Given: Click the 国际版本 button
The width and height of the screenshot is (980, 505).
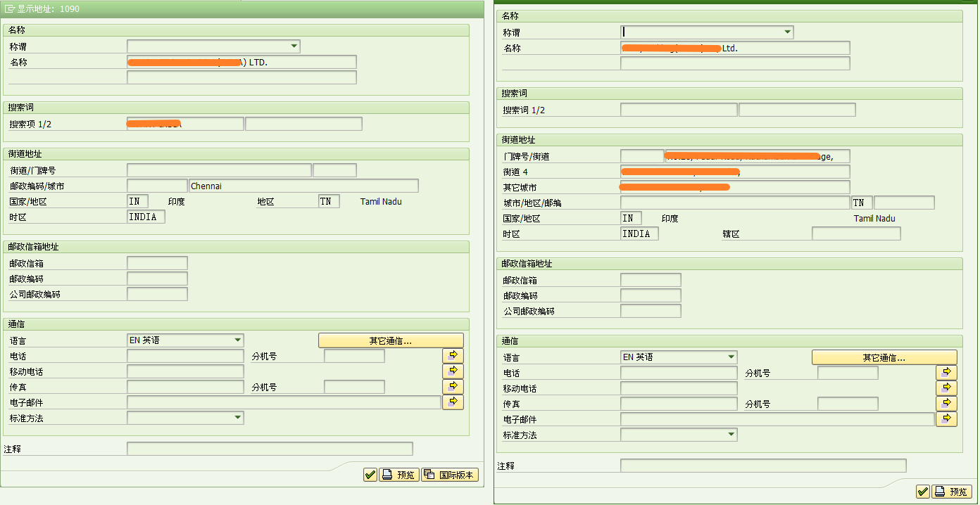Looking at the screenshot, I should point(449,474).
